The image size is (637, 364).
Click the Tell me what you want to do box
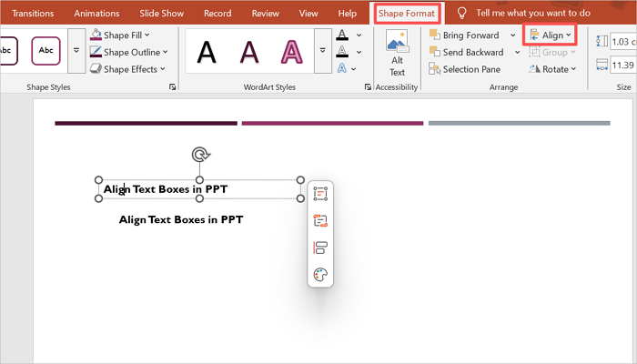point(533,13)
